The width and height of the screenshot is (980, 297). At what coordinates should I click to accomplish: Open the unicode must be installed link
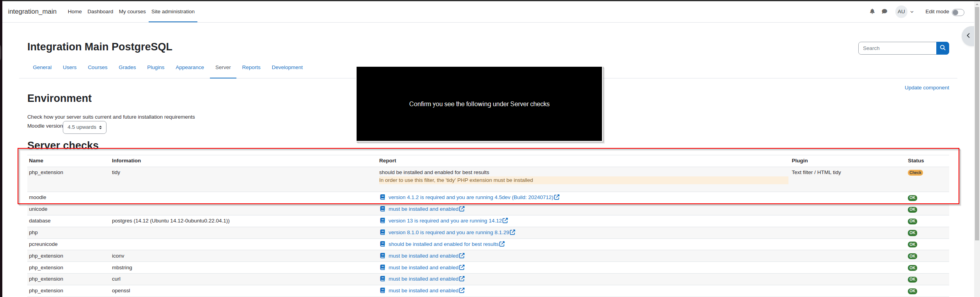[423, 209]
